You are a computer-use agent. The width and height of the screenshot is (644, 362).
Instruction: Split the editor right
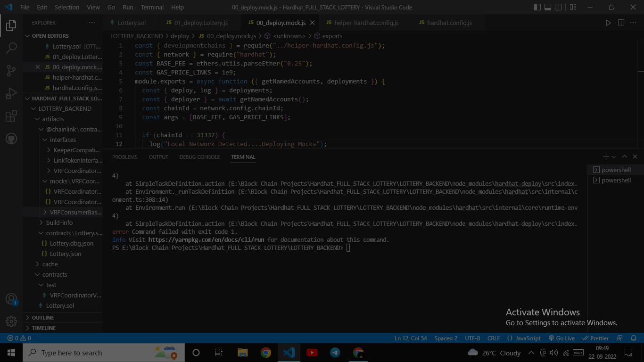[621, 23]
